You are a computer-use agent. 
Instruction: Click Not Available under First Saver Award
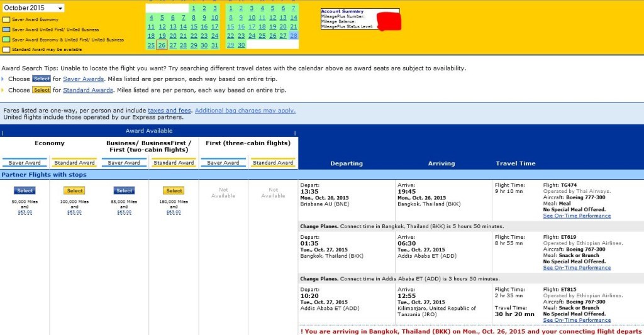point(223,193)
